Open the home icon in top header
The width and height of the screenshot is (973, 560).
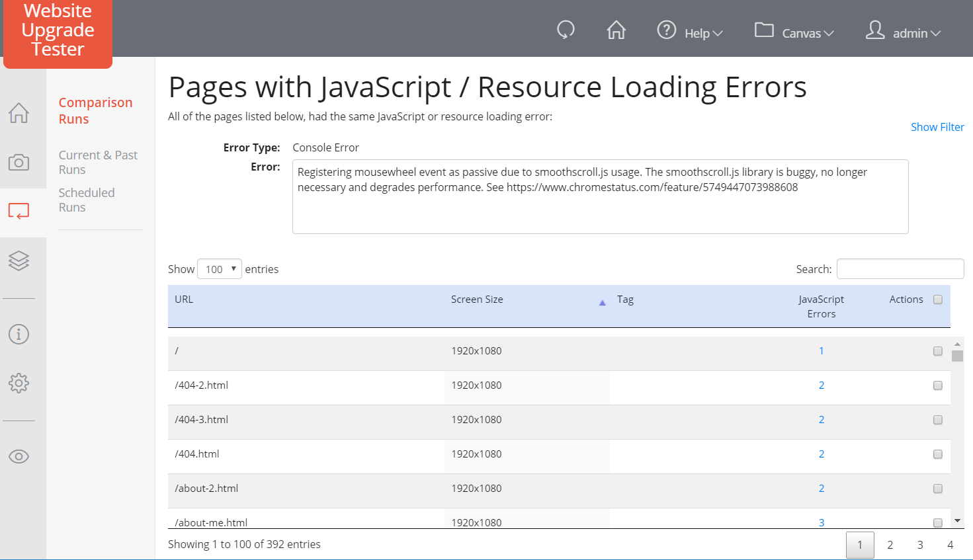(616, 30)
